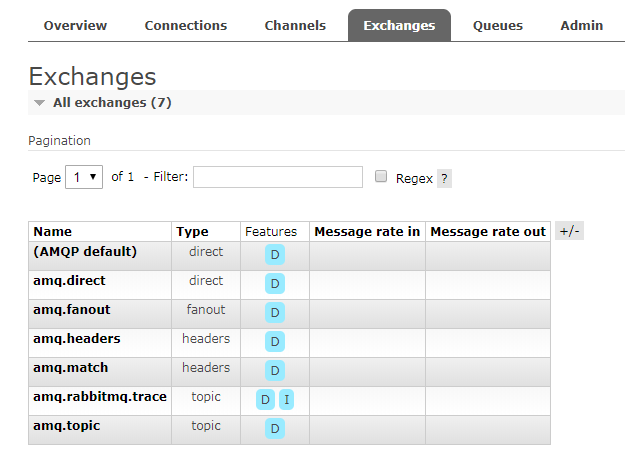Open the Admin tab
The height and width of the screenshot is (462, 625).
581,26
